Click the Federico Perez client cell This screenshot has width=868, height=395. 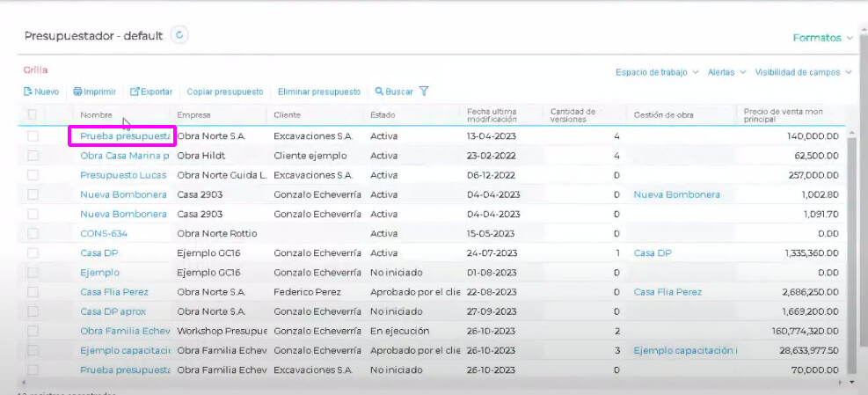point(307,292)
